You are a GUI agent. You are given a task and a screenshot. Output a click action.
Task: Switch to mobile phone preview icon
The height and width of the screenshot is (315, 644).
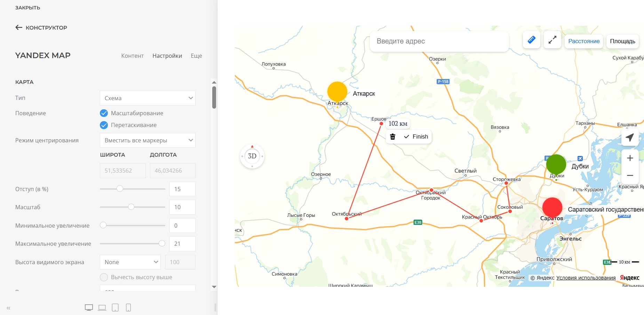pyautogui.click(x=128, y=308)
